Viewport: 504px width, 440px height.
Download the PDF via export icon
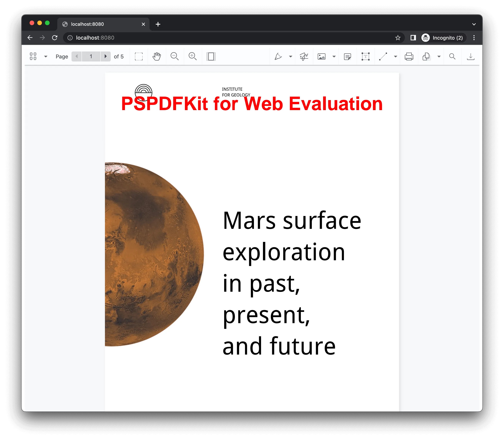coord(470,56)
